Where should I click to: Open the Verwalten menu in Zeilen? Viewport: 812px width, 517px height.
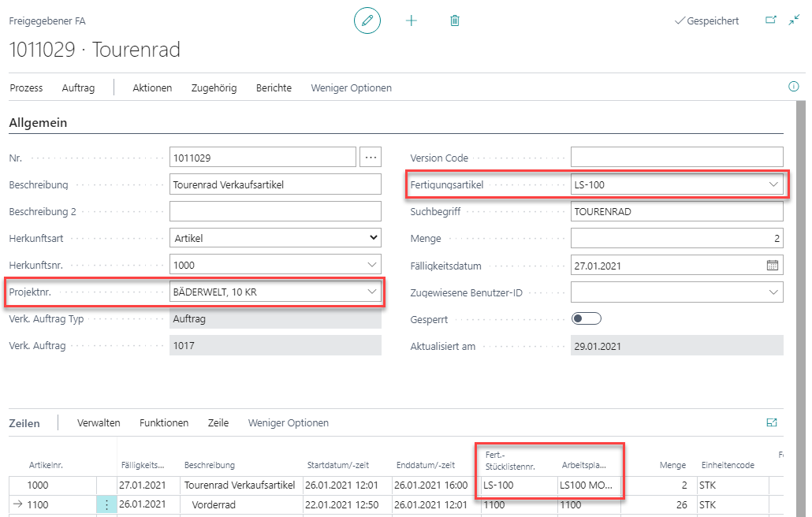pos(99,422)
